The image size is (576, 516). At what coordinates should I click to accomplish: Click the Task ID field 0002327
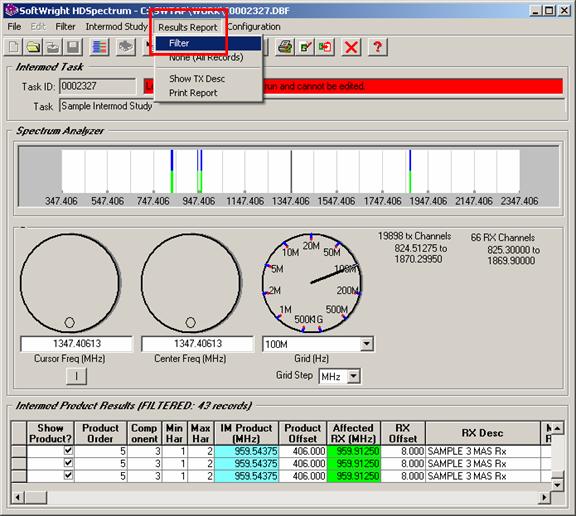pos(97,86)
